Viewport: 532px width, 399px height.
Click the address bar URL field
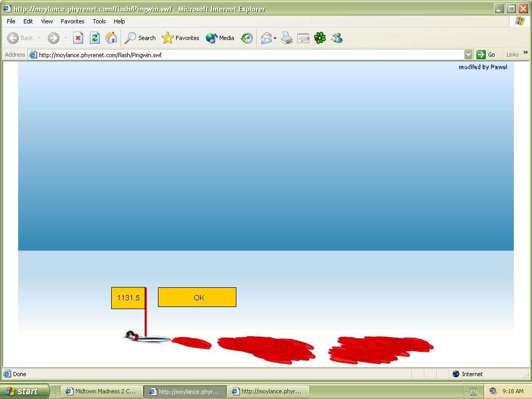249,55
